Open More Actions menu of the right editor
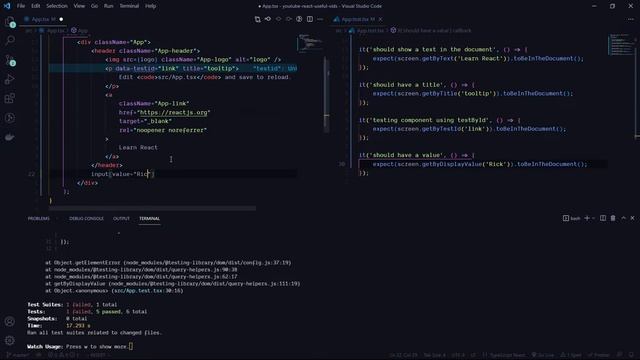Viewport: 640px width, 360px height. point(631,19)
